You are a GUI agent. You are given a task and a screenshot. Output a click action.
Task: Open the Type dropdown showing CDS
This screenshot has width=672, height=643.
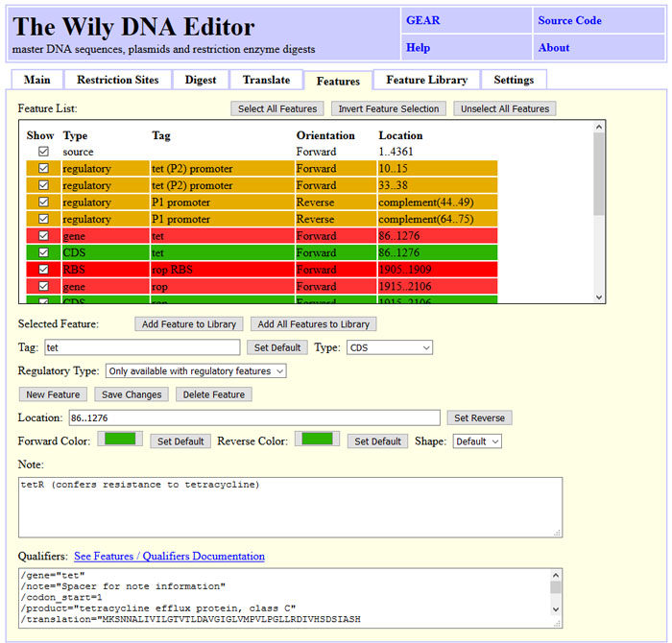coord(389,347)
